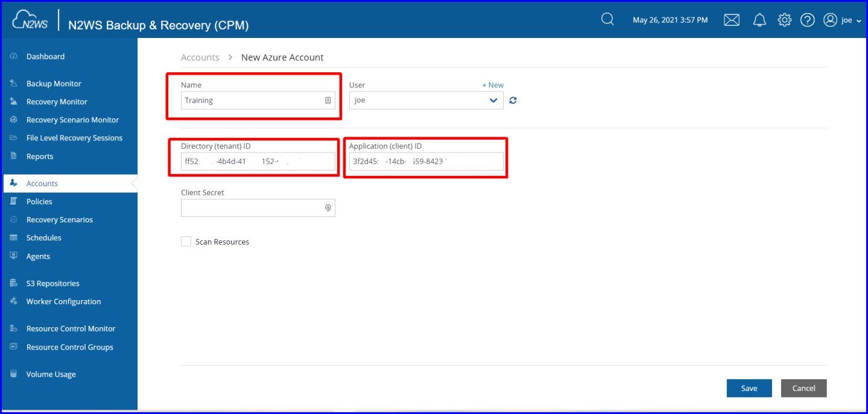
Task: Click the Agents sidebar icon
Action: (13, 256)
